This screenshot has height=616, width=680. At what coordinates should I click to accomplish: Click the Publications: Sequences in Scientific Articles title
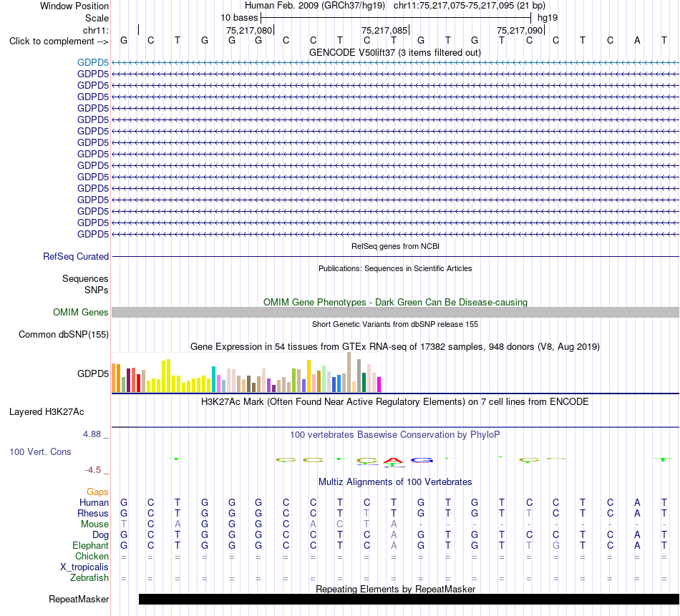tap(395, 268)
